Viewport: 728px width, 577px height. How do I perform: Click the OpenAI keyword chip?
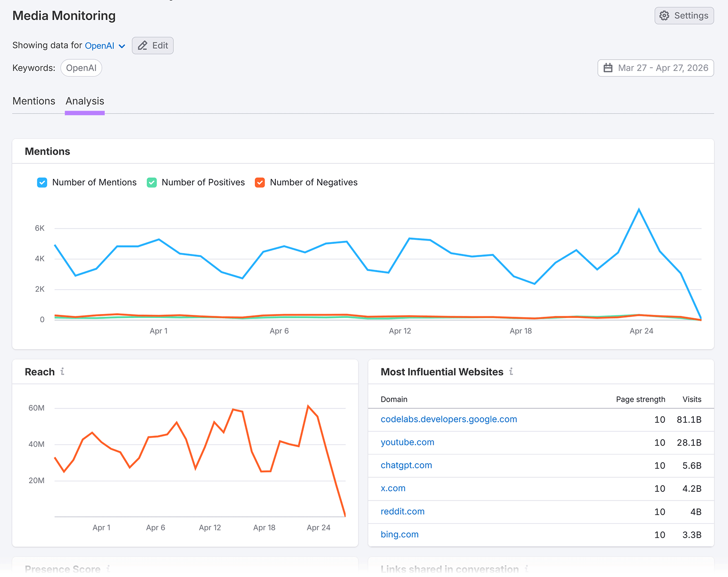(x=81, y=68)
